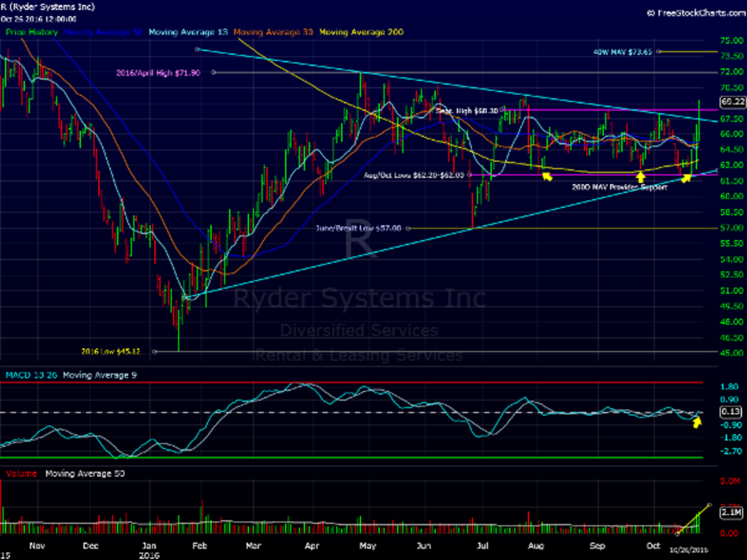The image size is (747, 560).
Task: Click the Dec label on the time axis
Action: [91, 545]
